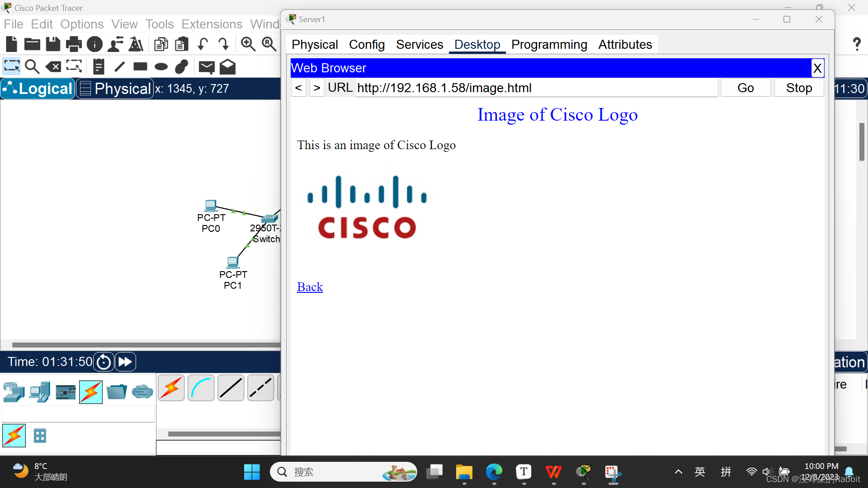
Task: Click the Print icon in the toolbar
Action: [74, 44]
